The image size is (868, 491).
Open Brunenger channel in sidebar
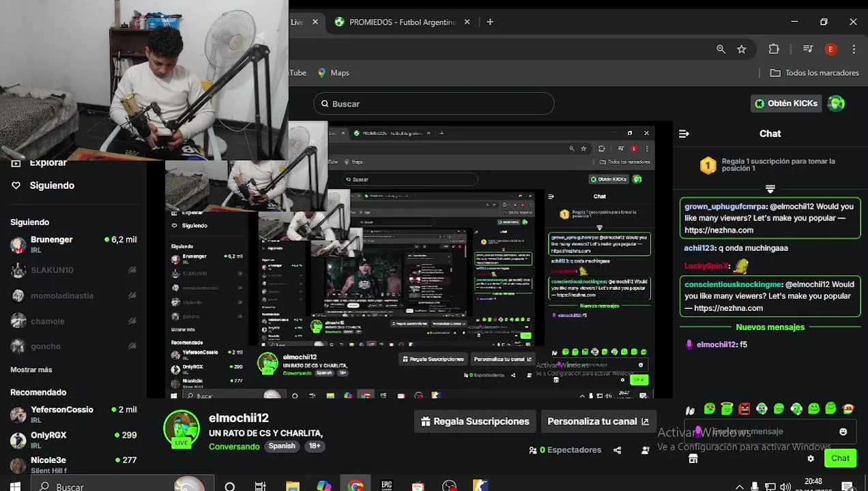[73, 245]
